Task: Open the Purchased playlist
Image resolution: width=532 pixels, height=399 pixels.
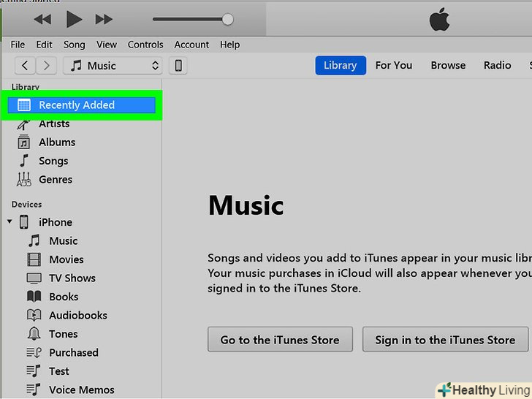Action: (x=74, y=353)
